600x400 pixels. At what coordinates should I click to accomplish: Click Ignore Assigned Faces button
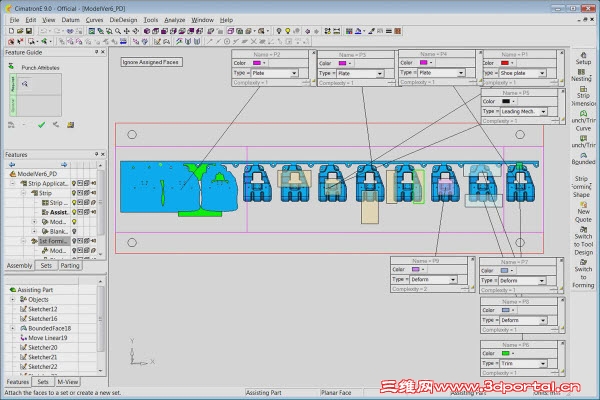point(151,62)
